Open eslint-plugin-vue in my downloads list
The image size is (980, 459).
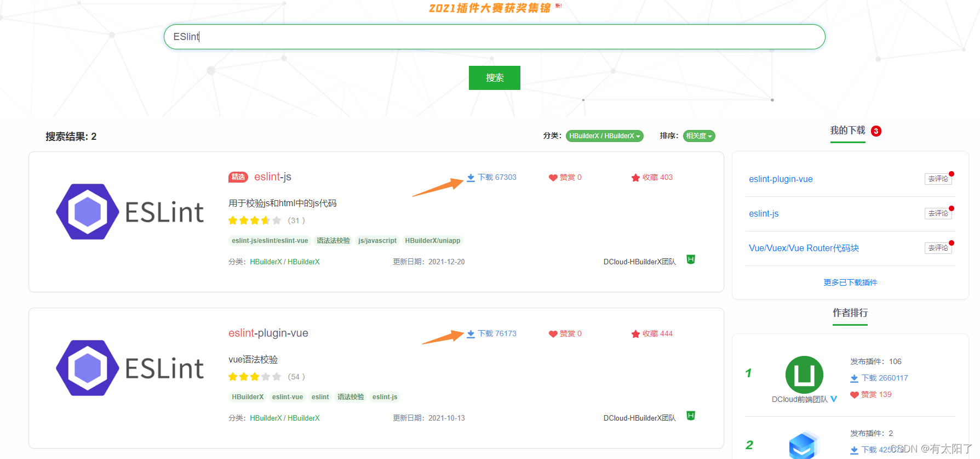pyautogui.click(x=781, y=179)
